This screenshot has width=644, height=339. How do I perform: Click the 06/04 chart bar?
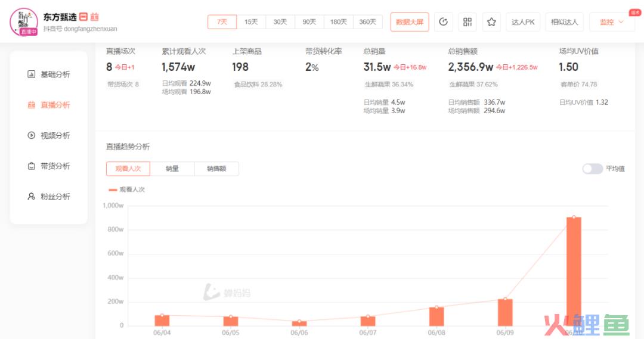click(x=162, y=321)
